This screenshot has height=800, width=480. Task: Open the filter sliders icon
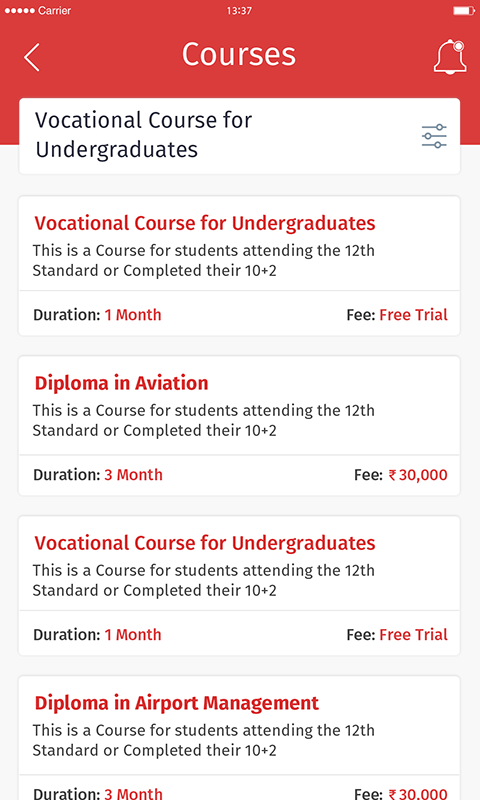(x=434, y=136)
